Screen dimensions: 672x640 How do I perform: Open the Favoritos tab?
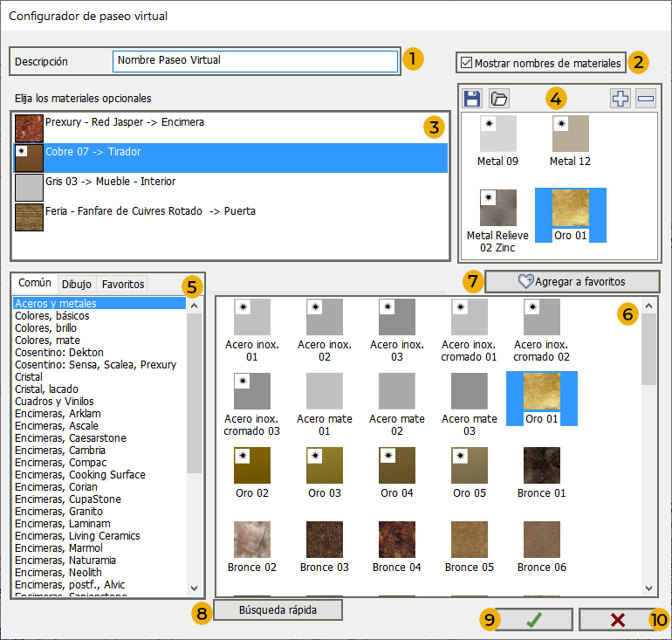click(x=121, y=284)
